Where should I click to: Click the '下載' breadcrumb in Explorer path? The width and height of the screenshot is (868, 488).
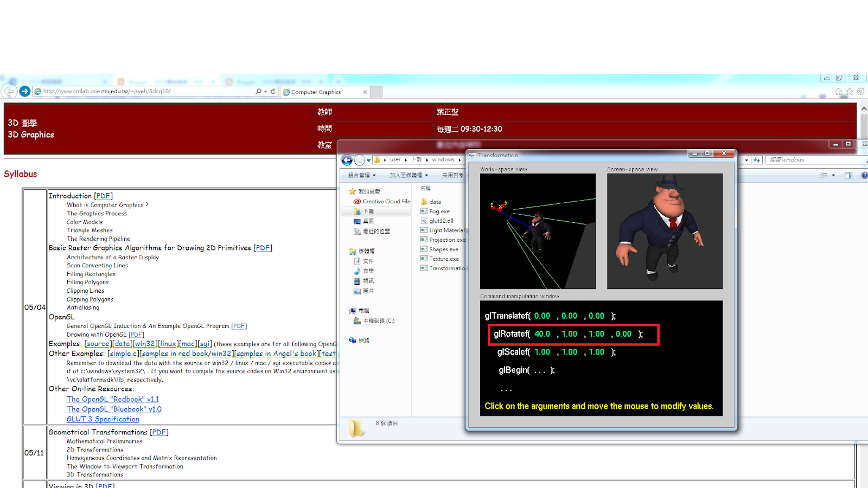click(416, 160)
